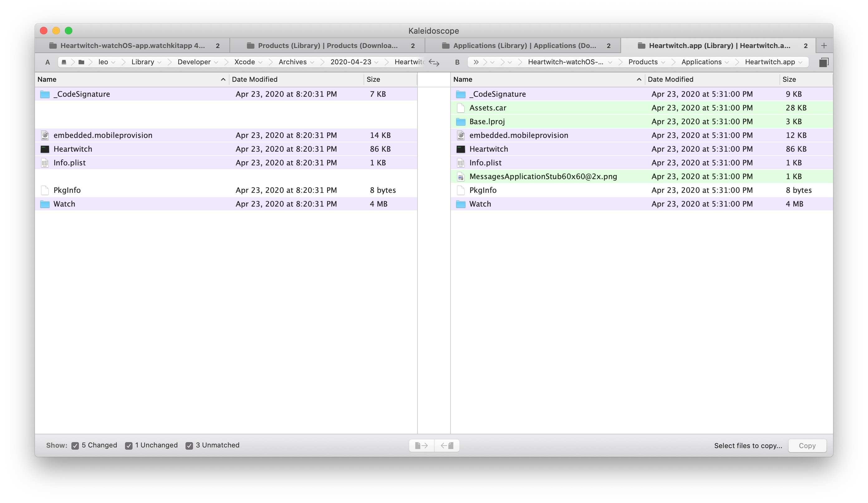The width and height of the screenshot is (868, 503).
Task: Click the embedded.mobileprovision icon in right pane
Action: pos(461,135)
